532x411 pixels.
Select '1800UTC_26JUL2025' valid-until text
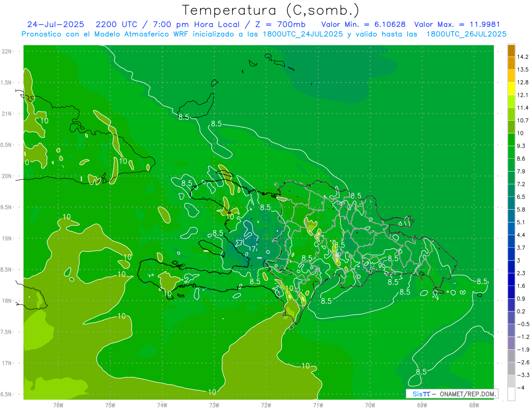(x=466, y=34)
